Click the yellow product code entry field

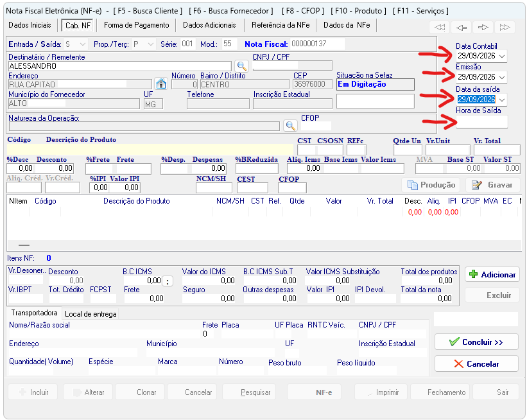click(150, 149)
